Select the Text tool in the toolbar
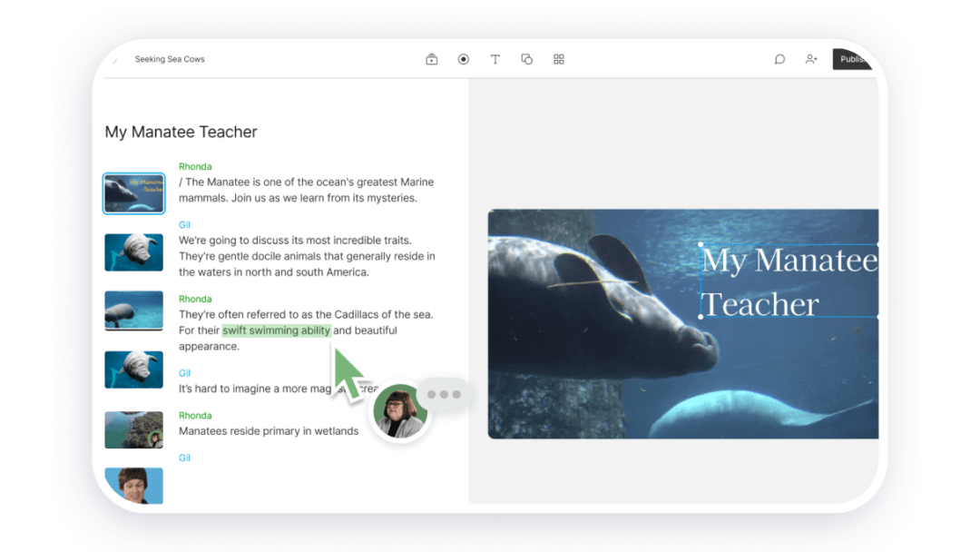The width and height of the screenshot is (980, 552). pos(495,59)
